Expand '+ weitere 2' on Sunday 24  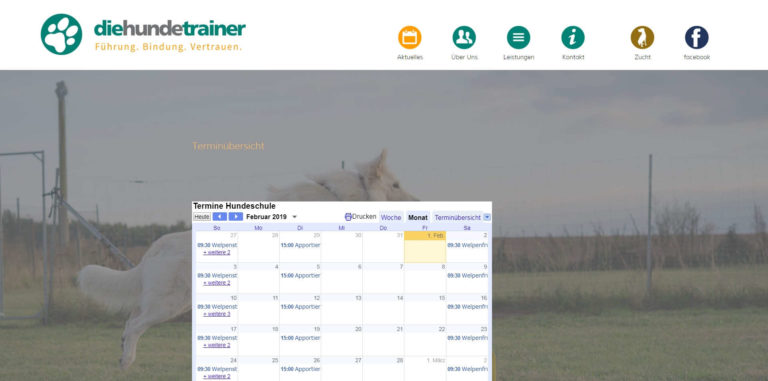click(216, 376)
